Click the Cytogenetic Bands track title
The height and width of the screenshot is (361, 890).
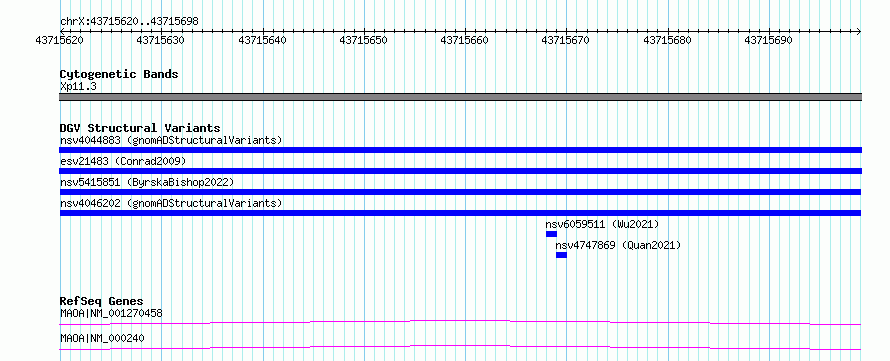119,74
